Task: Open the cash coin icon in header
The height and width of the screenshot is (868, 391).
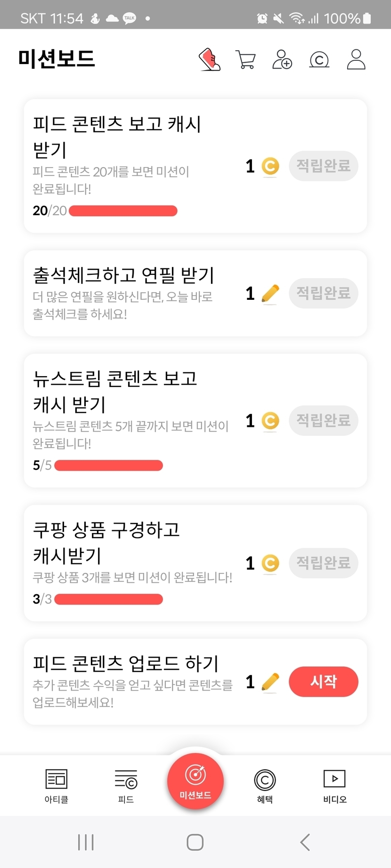Action: point(319,60)
